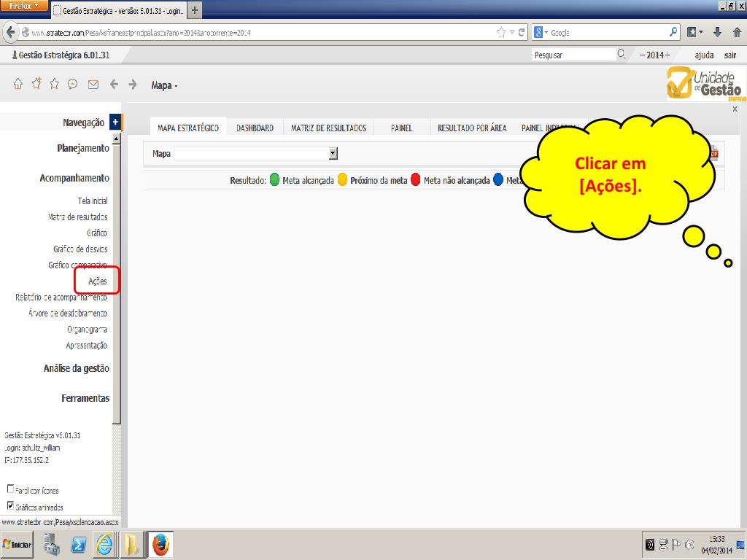Open the MATRIZ DE RESULTADOS tab

tap(328, 128)
